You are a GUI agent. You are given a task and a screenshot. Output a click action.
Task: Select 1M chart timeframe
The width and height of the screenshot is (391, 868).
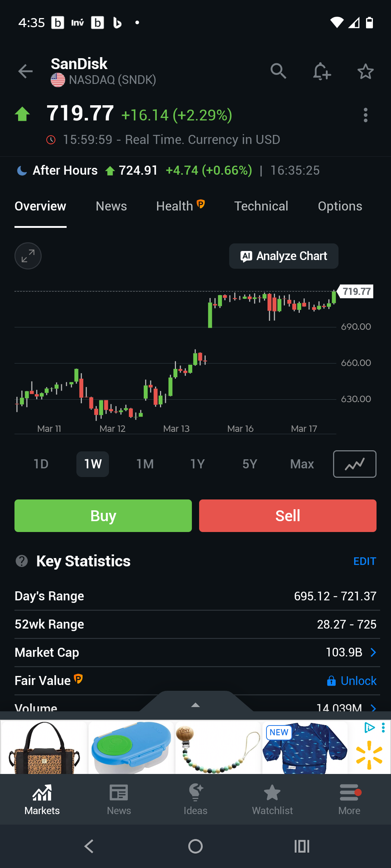[x=145, y=464]
